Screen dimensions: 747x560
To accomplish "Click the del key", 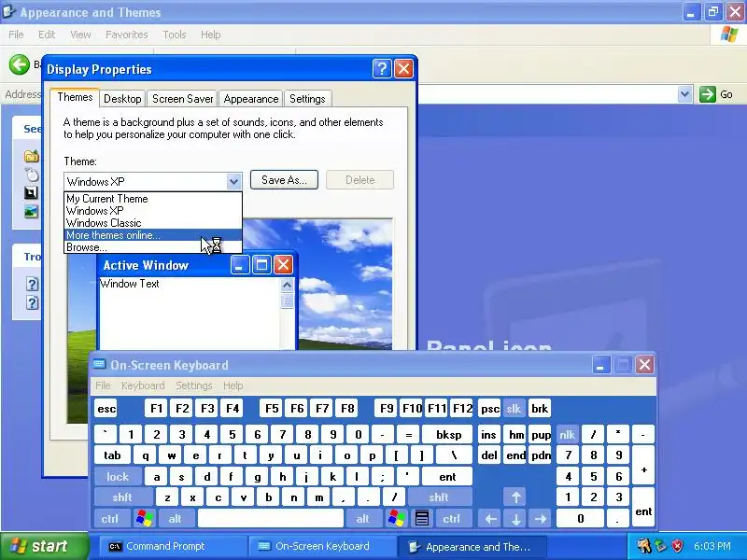I will coord(489,455).
